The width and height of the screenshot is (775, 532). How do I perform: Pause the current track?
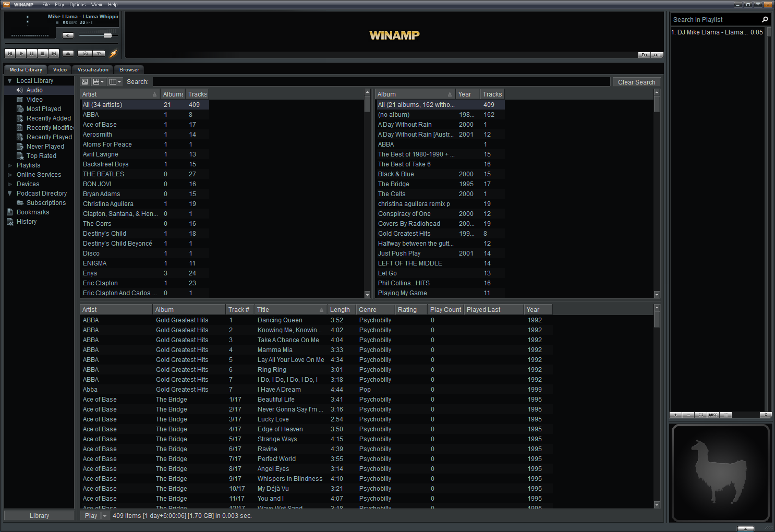(x=32, y=53)
